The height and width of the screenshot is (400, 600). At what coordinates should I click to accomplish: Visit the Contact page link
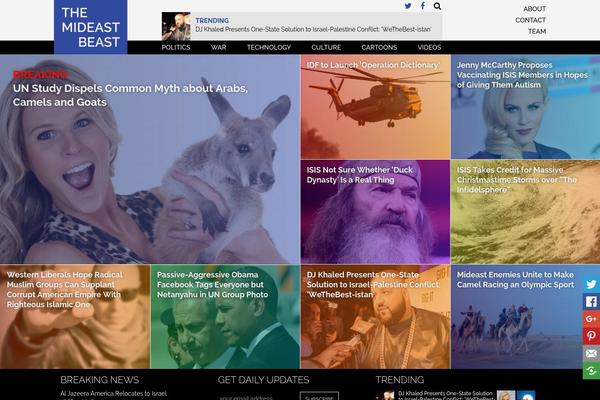(x=530, y=20)
